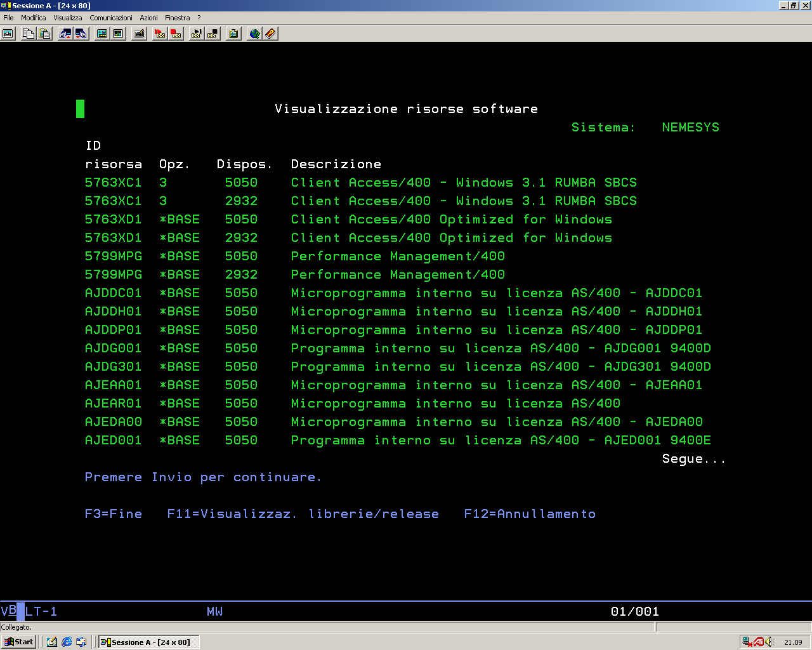Screen dimensions: 812x650
Task: Click resource ID AJEDA00
Action: (x=114, y=421)
